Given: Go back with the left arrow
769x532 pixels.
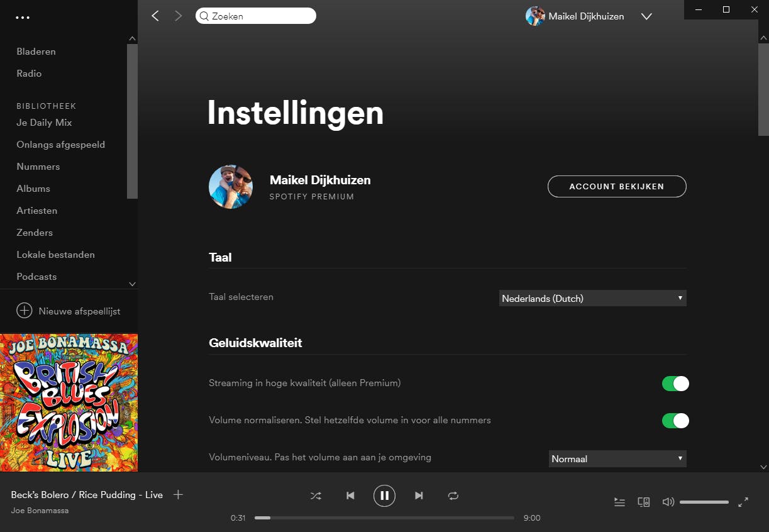Looking at the screenshot, I should point(155,16).
